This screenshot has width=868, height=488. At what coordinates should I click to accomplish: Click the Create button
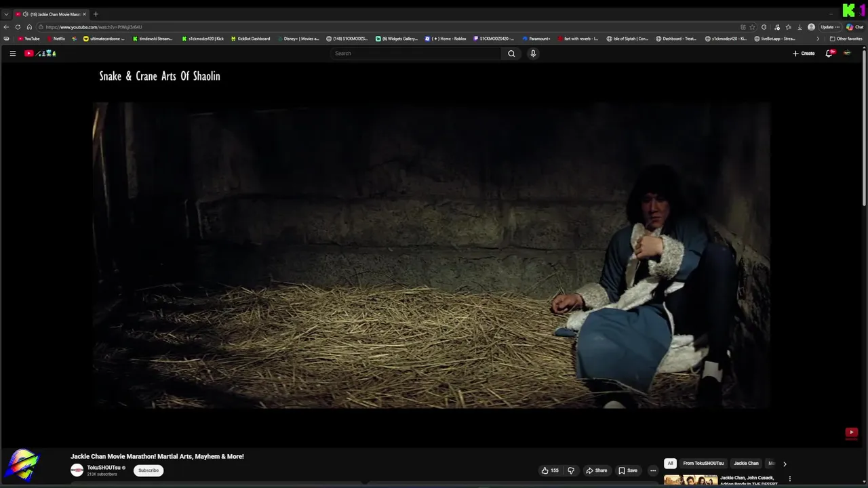804,54
